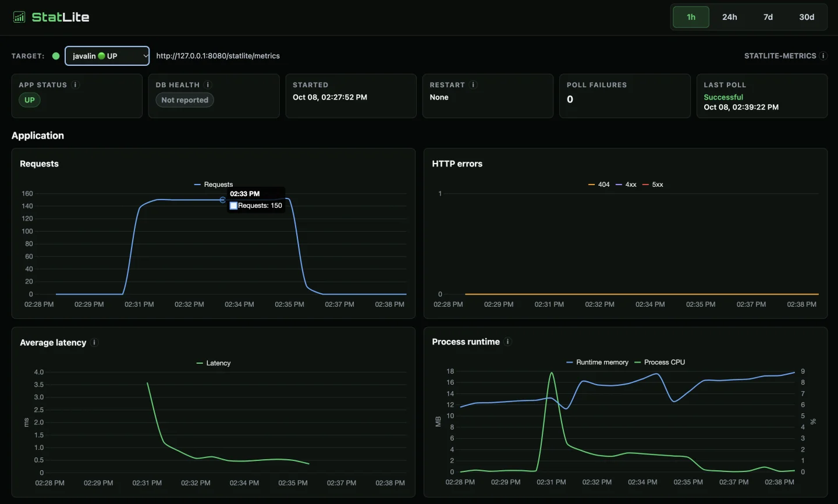Open the javalin UP target dropdown

pos(107,56)
